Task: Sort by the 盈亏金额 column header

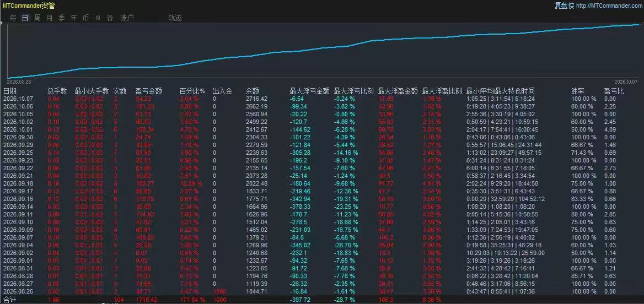Action: pos(149,91)
